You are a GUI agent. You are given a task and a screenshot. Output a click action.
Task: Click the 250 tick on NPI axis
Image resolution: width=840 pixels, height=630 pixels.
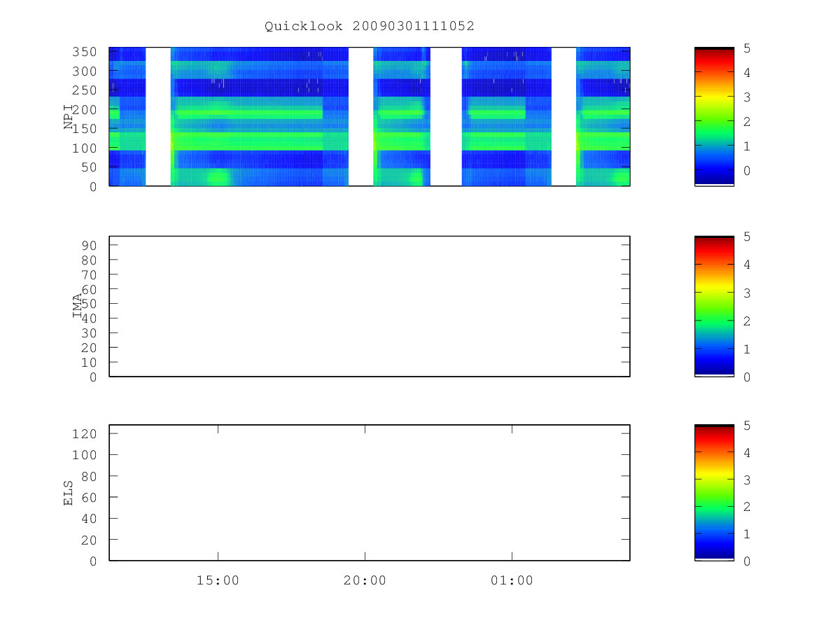coord(85,90)
